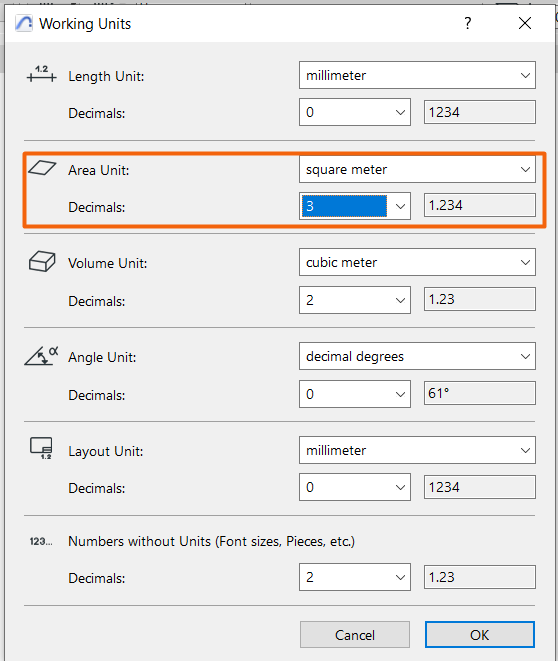Click the Angle preview field showing 61°
The height and width of the screenshot is (661, 558).
[480, 393]
